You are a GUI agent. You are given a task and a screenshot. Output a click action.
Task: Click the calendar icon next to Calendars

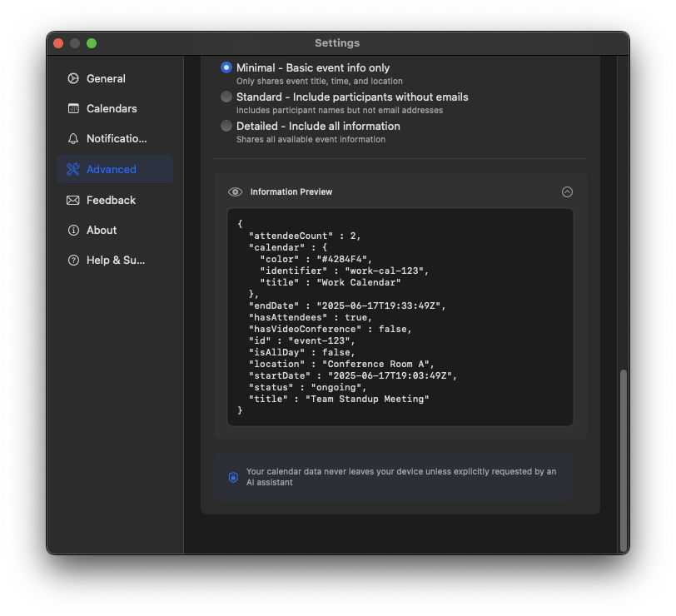click(x=74, y=108)
